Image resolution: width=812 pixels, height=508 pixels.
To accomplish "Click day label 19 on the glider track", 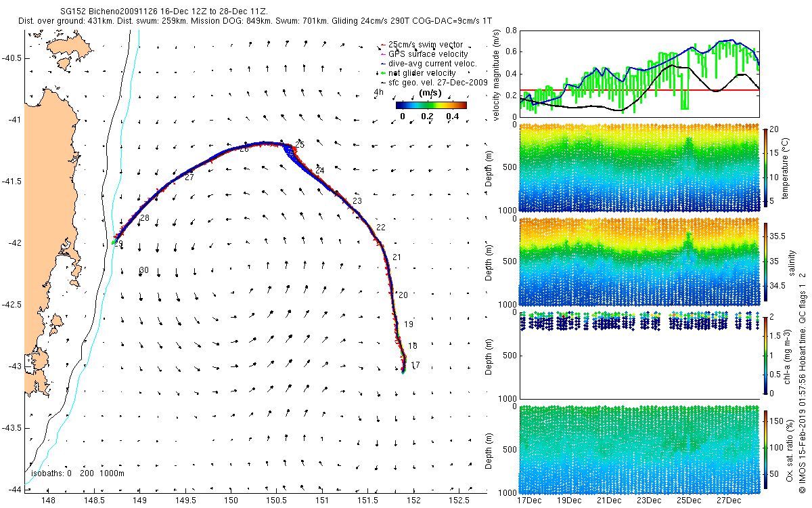I will 408,325.
